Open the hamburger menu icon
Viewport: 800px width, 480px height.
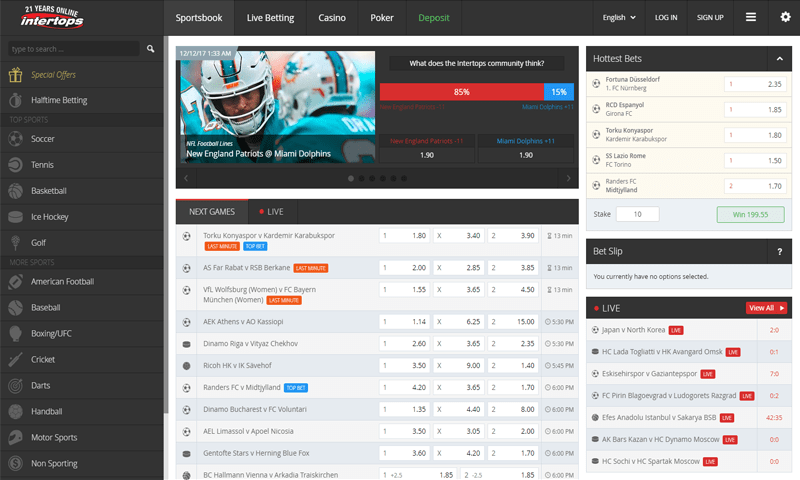751,18
